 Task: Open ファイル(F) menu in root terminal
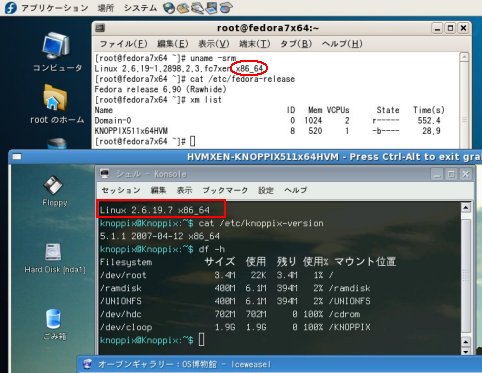click(123, 44)
